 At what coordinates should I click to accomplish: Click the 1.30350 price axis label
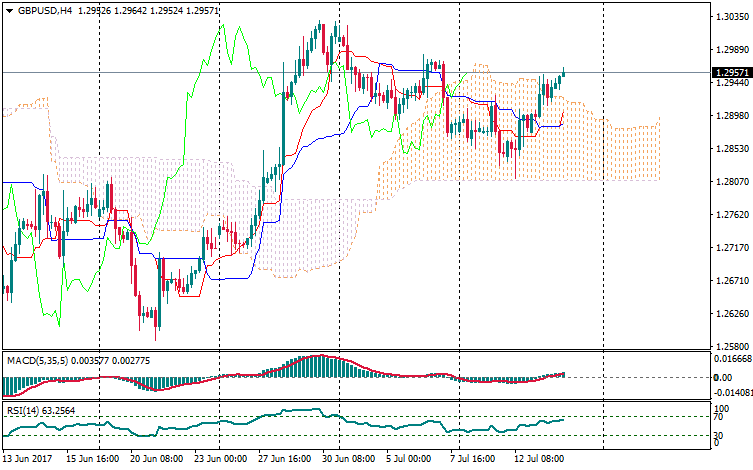pos(731,17)
